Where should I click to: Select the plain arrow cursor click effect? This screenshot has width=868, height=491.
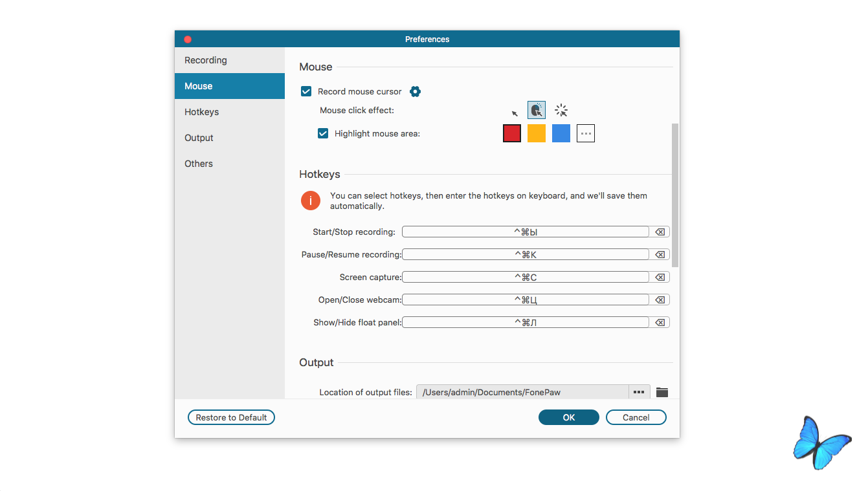(x=515, y=113)
